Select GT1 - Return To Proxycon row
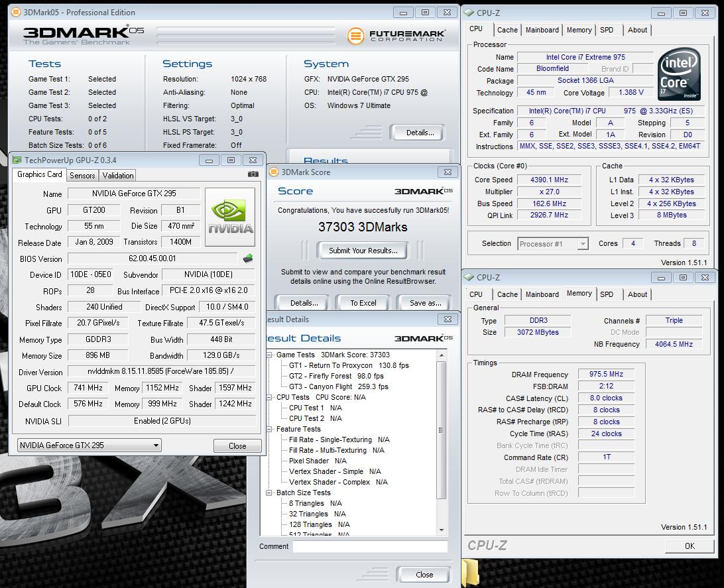Image resolution: width=724 pixels, height=588 pixels. [x=349, y=365]
